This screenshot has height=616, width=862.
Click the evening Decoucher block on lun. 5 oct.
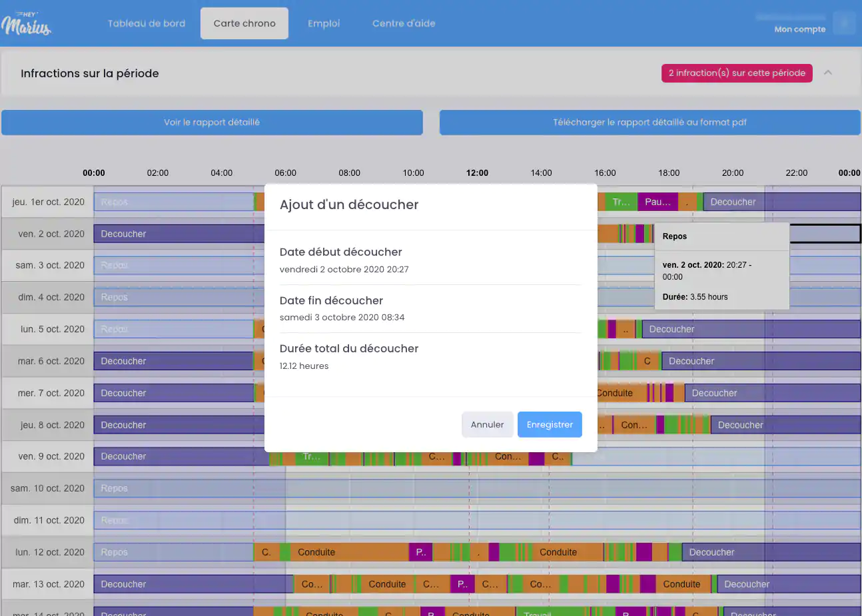(x=751, y=329)
